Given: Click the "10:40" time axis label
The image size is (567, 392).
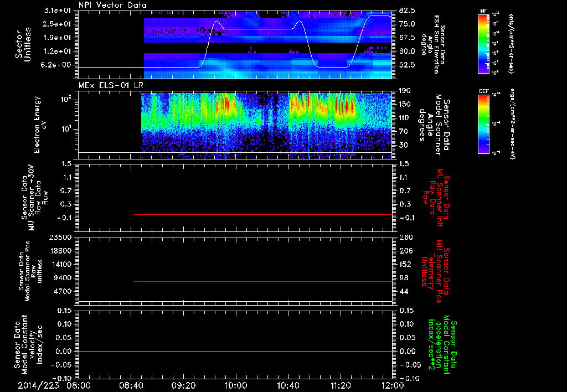Looking at the screenshot, I should [x=288, y=385].
